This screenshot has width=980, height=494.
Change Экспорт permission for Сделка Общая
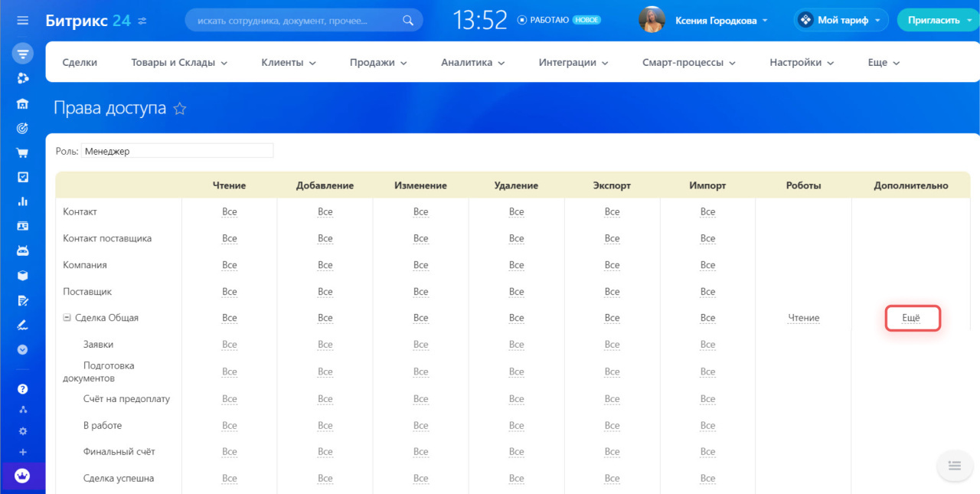612,318
